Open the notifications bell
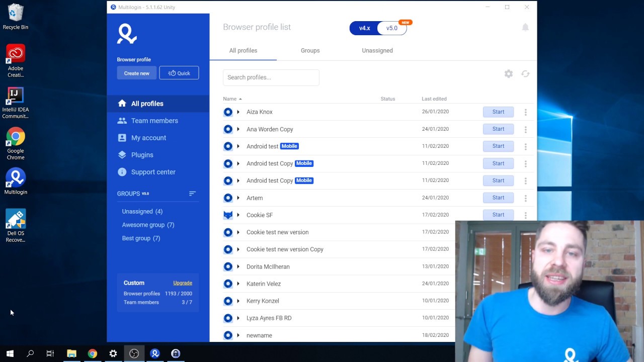This screenshot has height=362, width=644. (525, 27)
